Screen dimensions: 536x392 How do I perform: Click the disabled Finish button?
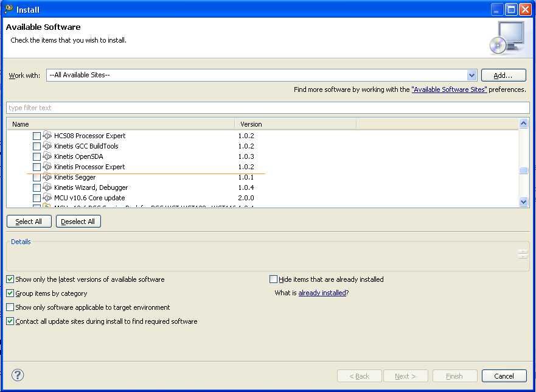point(454,376)
